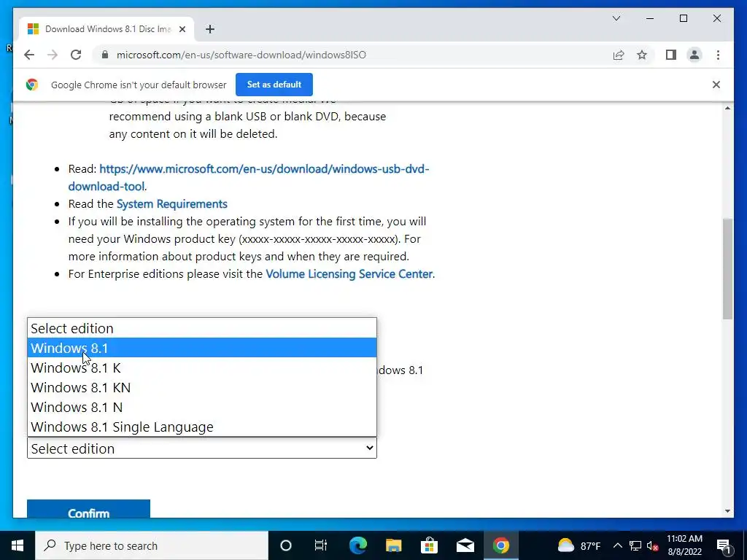
Task: Open the Chrome profile avatar
Action: click(694, 55)
